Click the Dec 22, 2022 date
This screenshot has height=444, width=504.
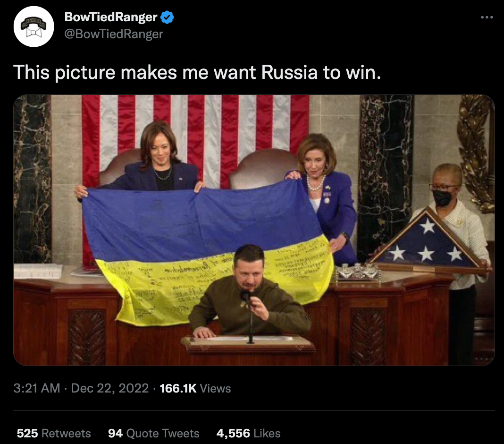tap(109, 388)
